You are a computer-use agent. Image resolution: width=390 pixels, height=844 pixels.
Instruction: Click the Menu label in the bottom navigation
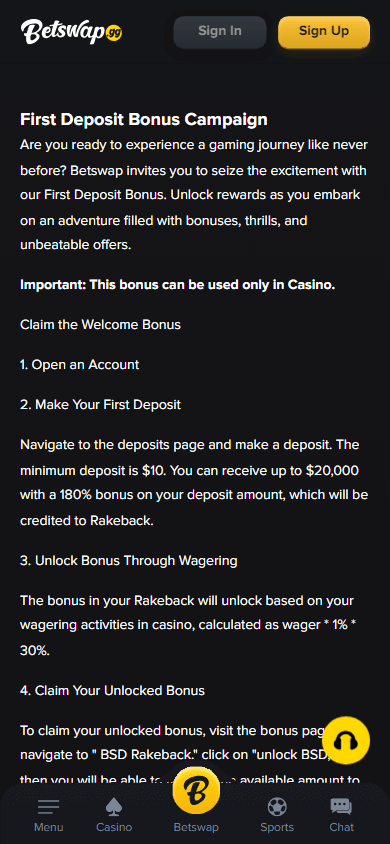coord(48,827)
